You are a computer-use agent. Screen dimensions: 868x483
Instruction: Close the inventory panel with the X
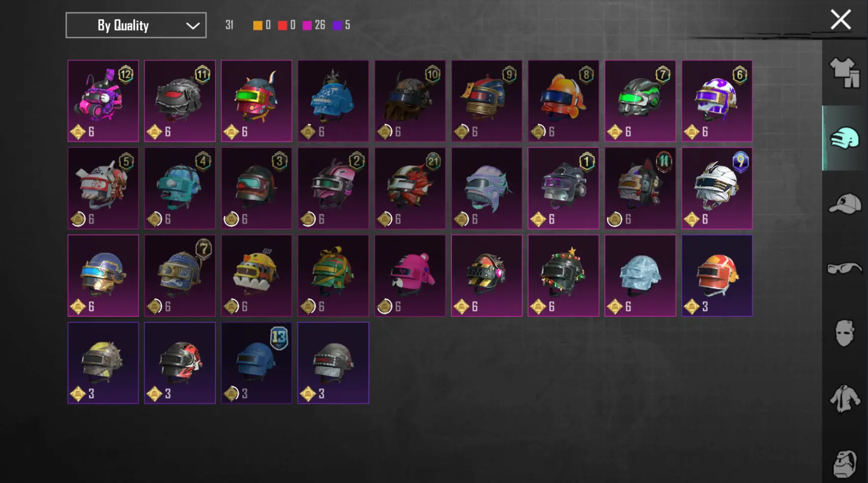pos(840,20)
